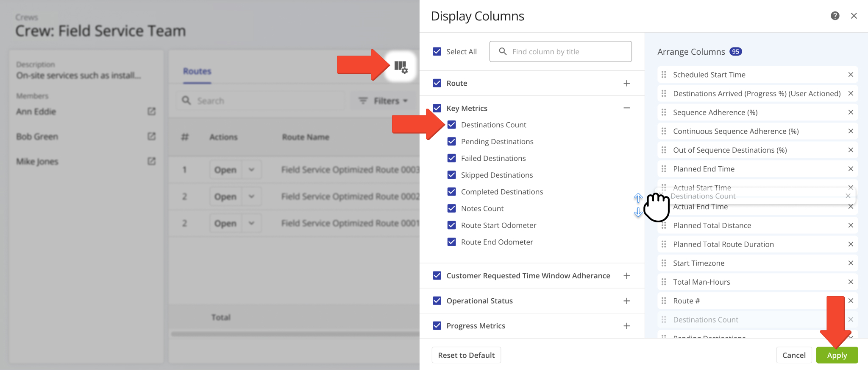Expand the Operational Status group

626,301
